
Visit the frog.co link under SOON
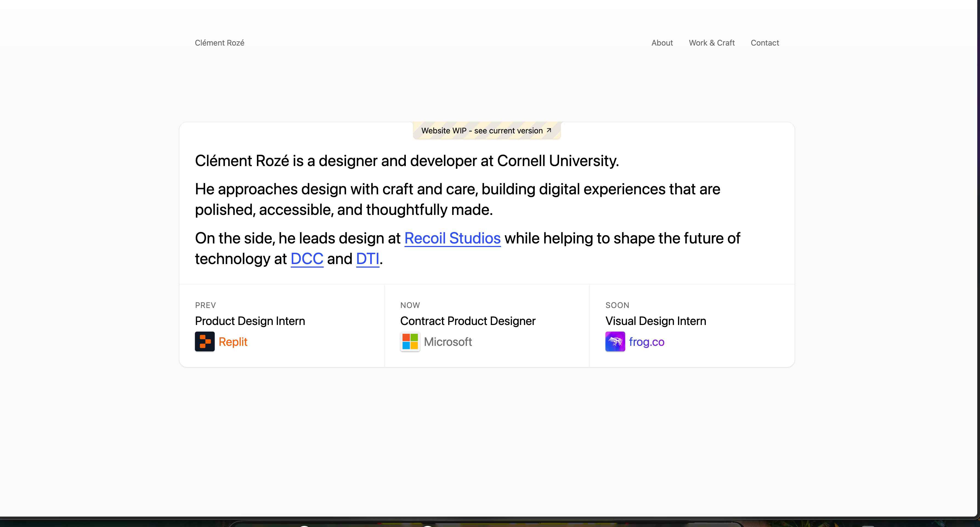click(x=646, y=341)
